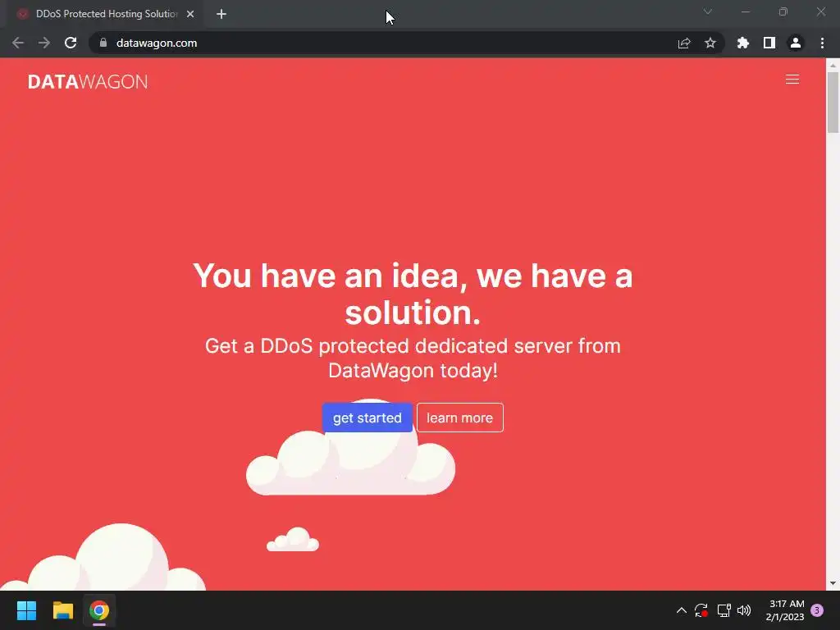The width and height of the screenshot is (840, 630).
Task: Open a new browser tab
Action: [x=221, y=14]
